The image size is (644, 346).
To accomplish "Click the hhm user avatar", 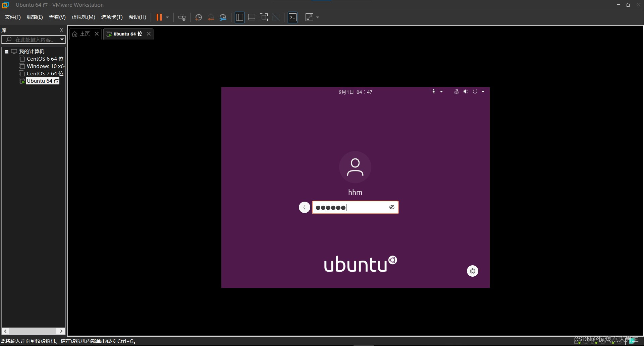I will [x=355, y=167].
